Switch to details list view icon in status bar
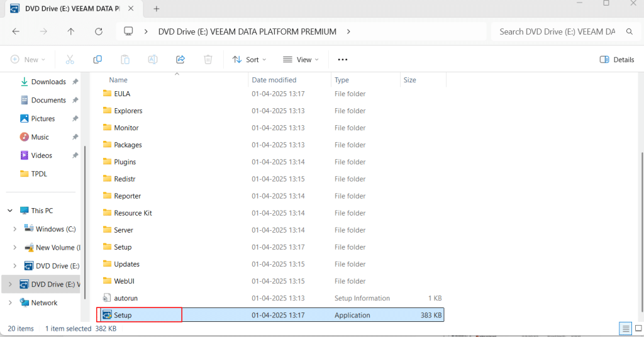 click(626, 328)
